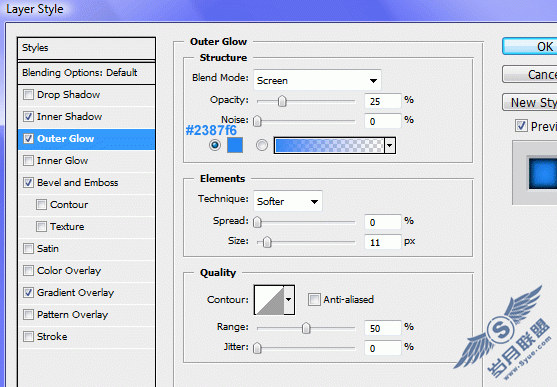The width and height of the screenshot is (557, 387).
Task: Select the solid color radio button
Action: coord(215,145)
